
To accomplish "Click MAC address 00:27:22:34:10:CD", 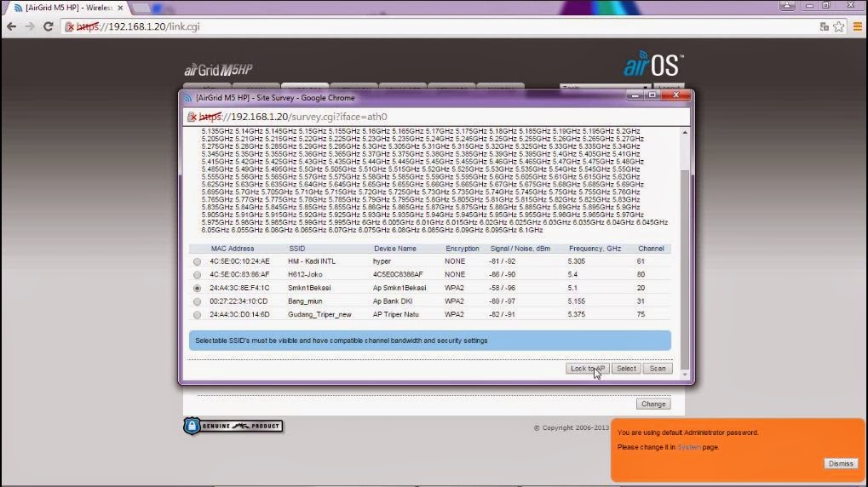I will [239, 301].
